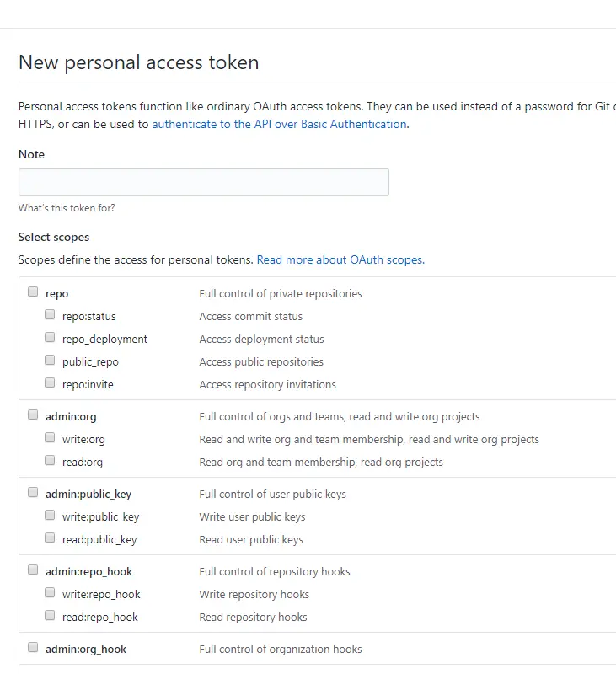Screen dimensions: 616x674
Task: Enable the repo scope checkbox
Action: (x=32, y=290)
